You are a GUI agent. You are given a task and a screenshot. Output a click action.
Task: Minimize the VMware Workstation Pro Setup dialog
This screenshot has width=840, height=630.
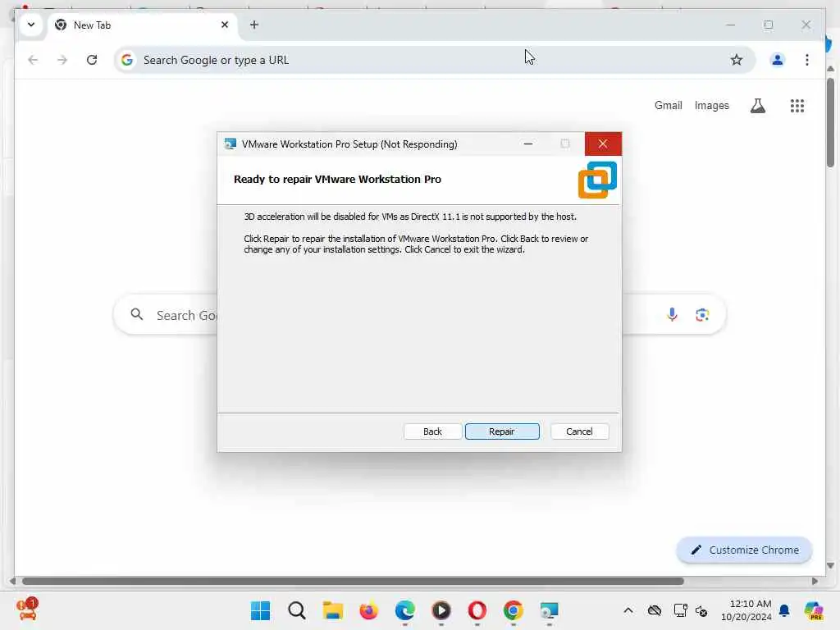coord(528,144)
